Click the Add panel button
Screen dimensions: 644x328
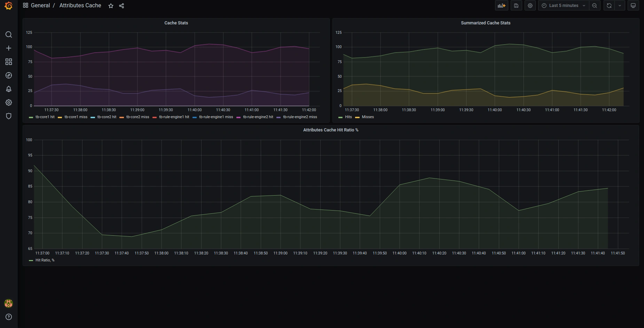(501, 6)
